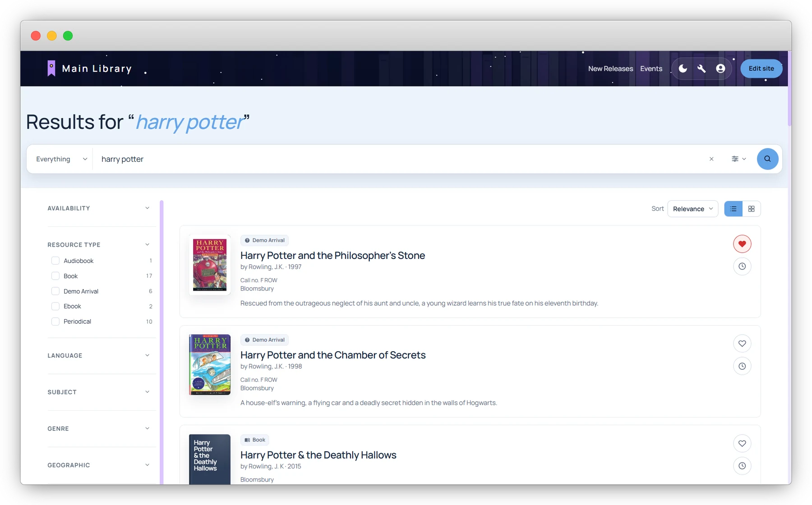Unfavorite Philosopher's Stone with red heart
This screenshot has height=505, width=812.
point(742,244)
